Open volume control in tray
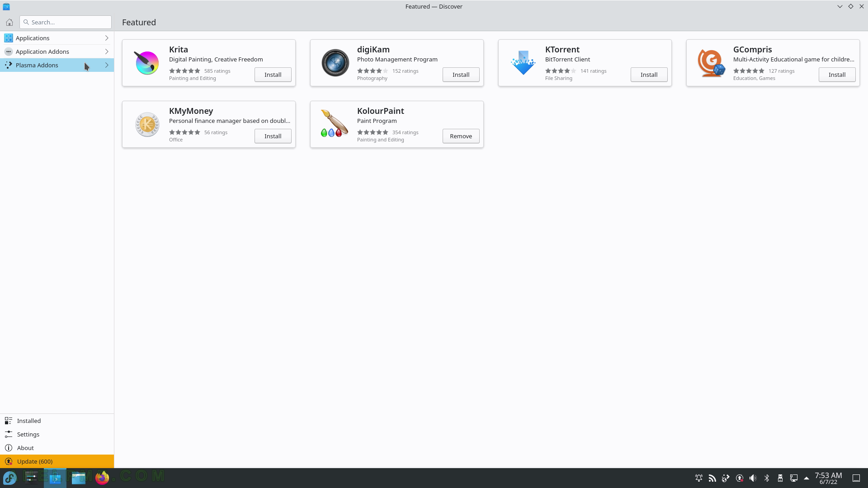Viewport: 868px width, 488px height. coord(753,478)
